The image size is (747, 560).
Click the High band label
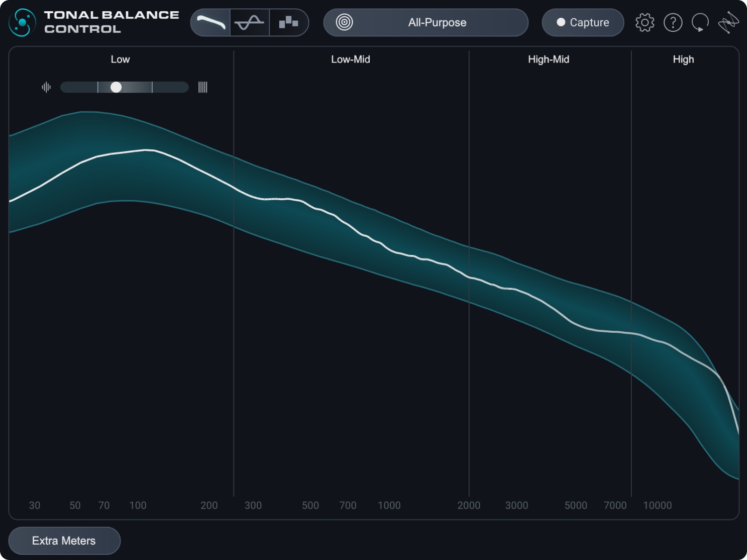tap(683, 59)
